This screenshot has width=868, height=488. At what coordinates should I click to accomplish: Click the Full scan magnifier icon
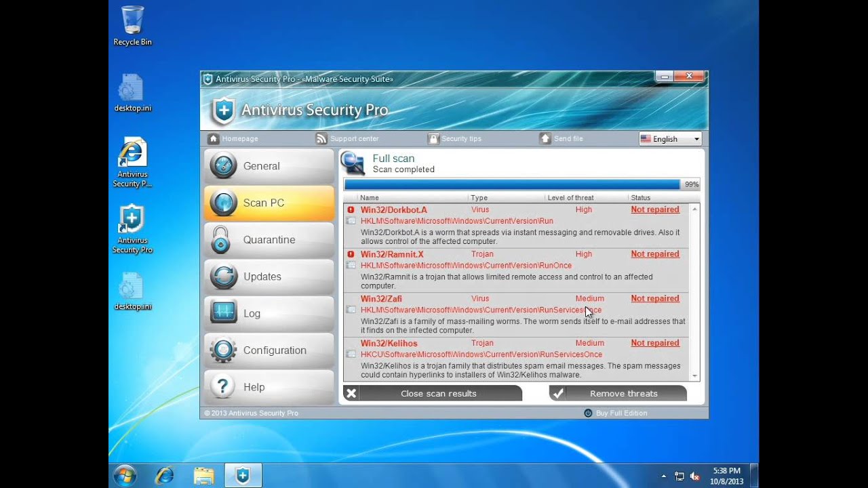353,163
